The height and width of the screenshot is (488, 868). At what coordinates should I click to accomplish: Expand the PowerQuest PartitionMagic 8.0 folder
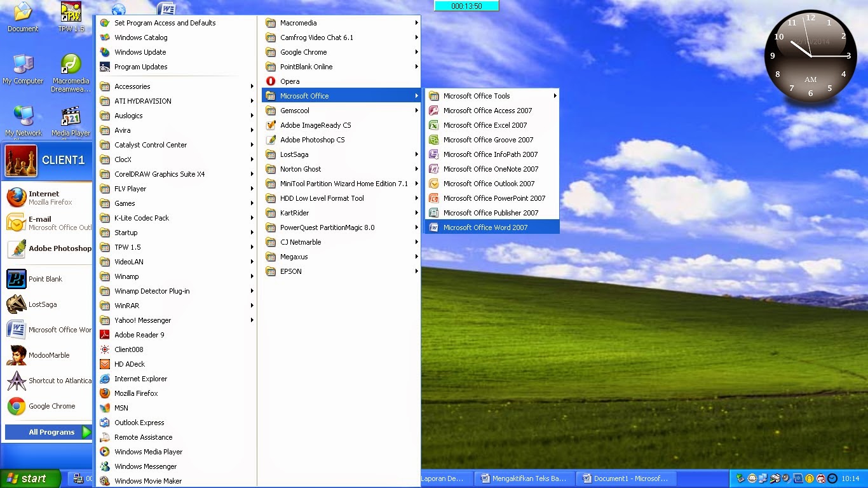tap(341, 227)
